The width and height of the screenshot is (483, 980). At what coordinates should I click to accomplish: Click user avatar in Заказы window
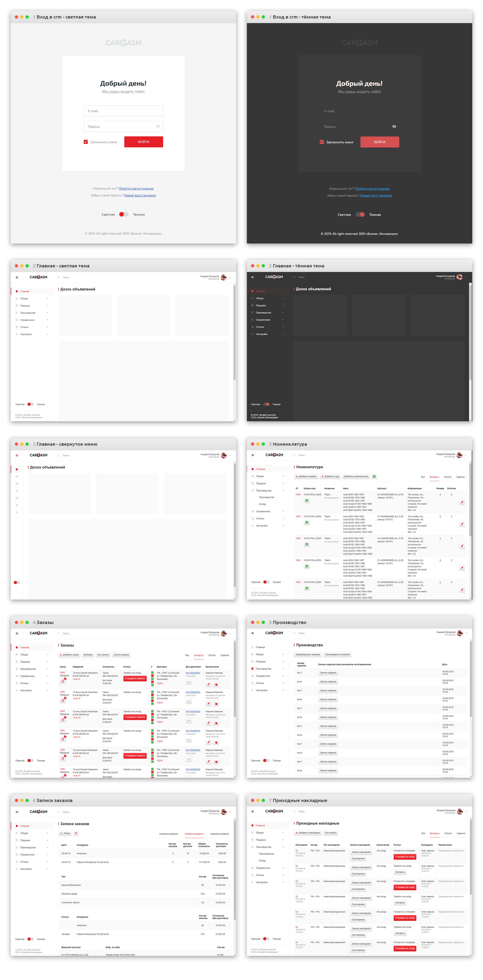click(x=224, y=633)
